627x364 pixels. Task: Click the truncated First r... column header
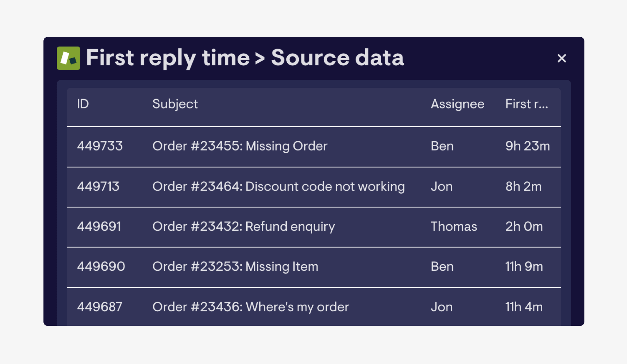pyautogui.click(x=527, y=104)
